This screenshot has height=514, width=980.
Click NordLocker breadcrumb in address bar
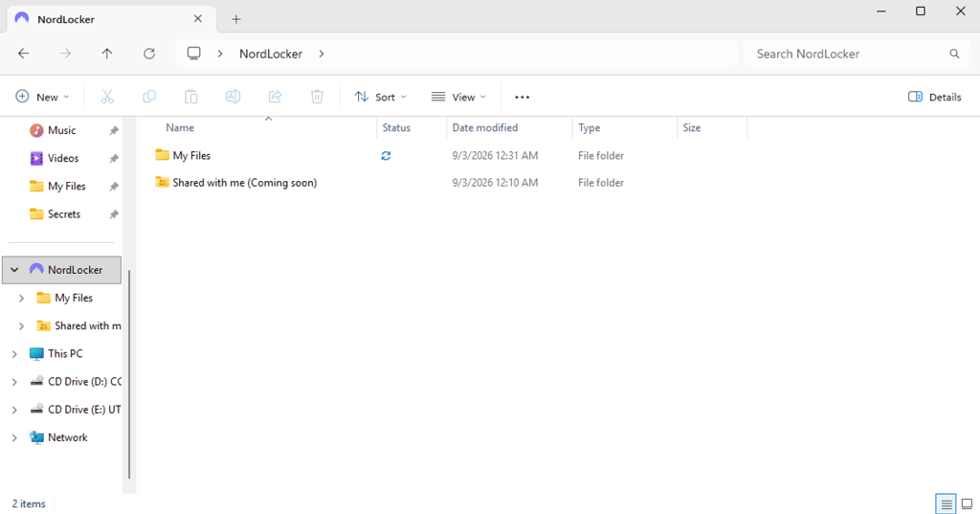(x=271, y=54)
